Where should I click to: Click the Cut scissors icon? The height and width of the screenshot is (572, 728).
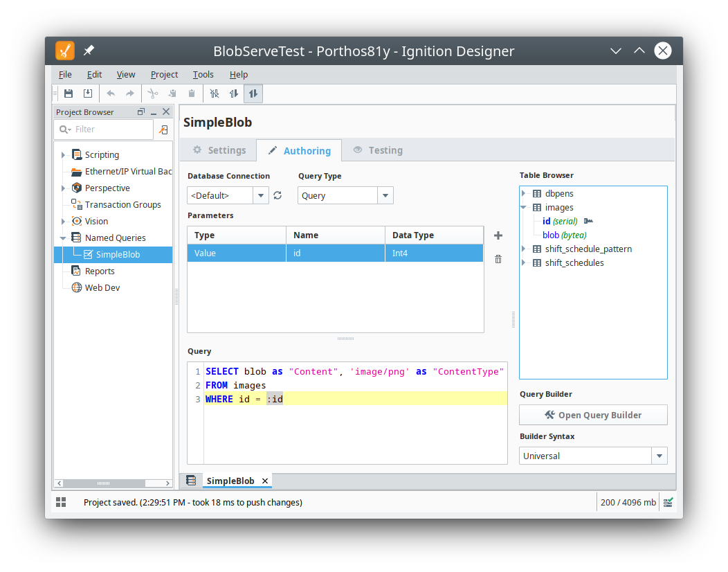[x=153, y=93]
